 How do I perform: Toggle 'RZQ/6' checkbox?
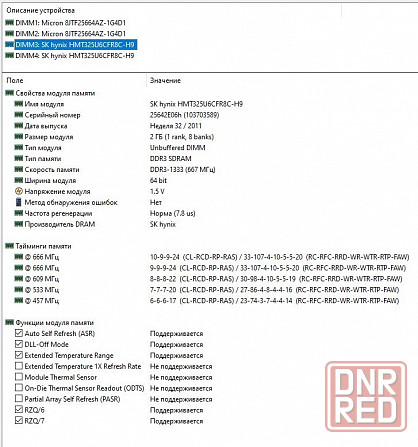click(x=19, y=410)
